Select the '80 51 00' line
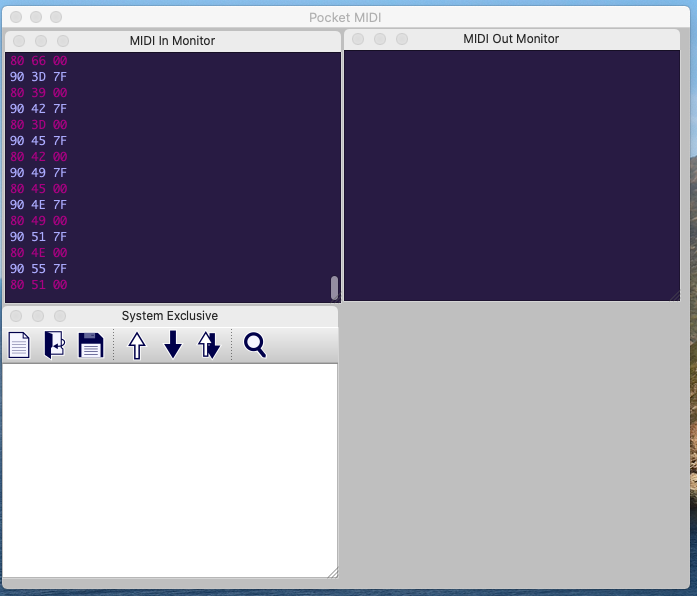This screenshot has width=697, height=596. pyautogui.click(x=39, y=285)
